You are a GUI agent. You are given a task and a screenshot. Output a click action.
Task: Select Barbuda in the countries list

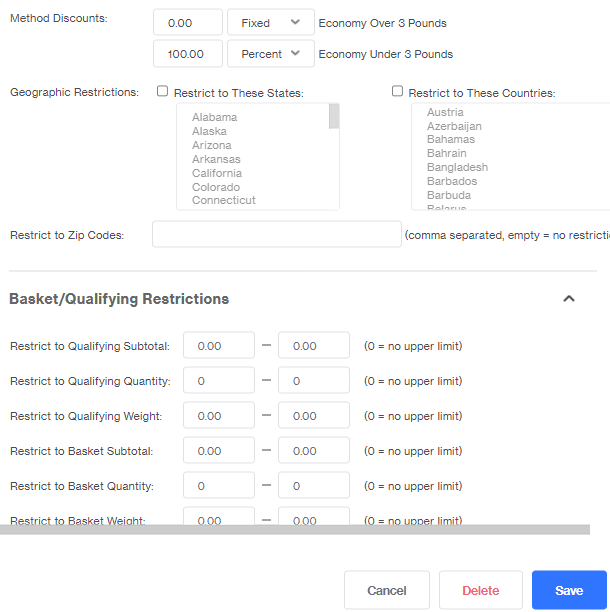coord(449,195)
